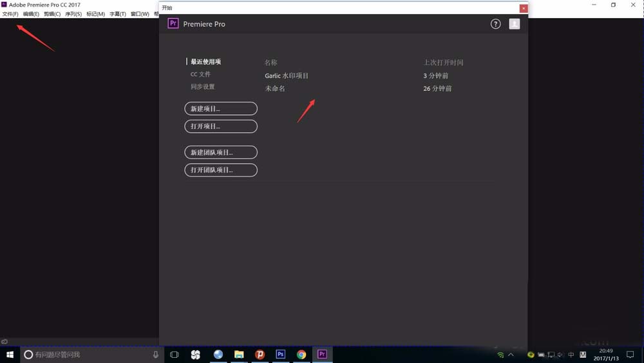The height and width of the screenshot is (363, 644).
Task: Open Photoshop from the taskbar
Action: click(281, 355)
